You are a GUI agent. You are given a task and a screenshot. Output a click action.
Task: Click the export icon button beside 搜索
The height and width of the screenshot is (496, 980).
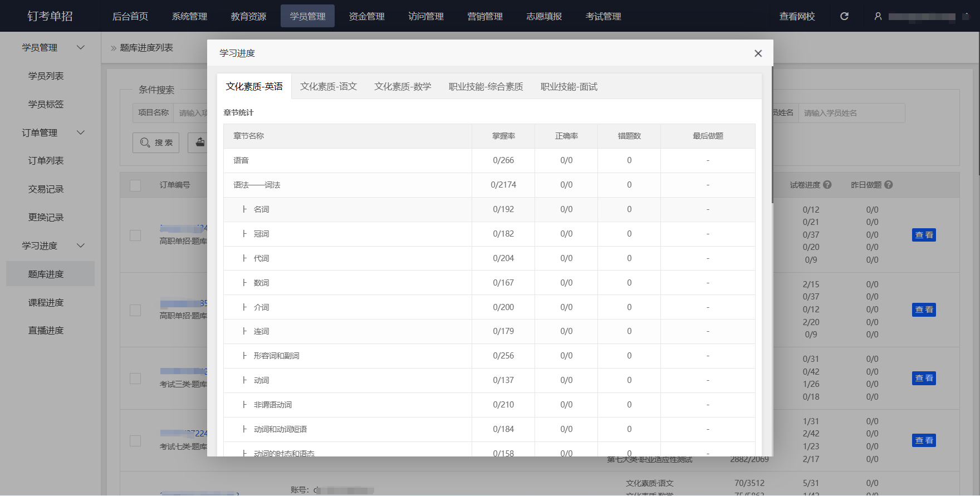click(199, 143)
